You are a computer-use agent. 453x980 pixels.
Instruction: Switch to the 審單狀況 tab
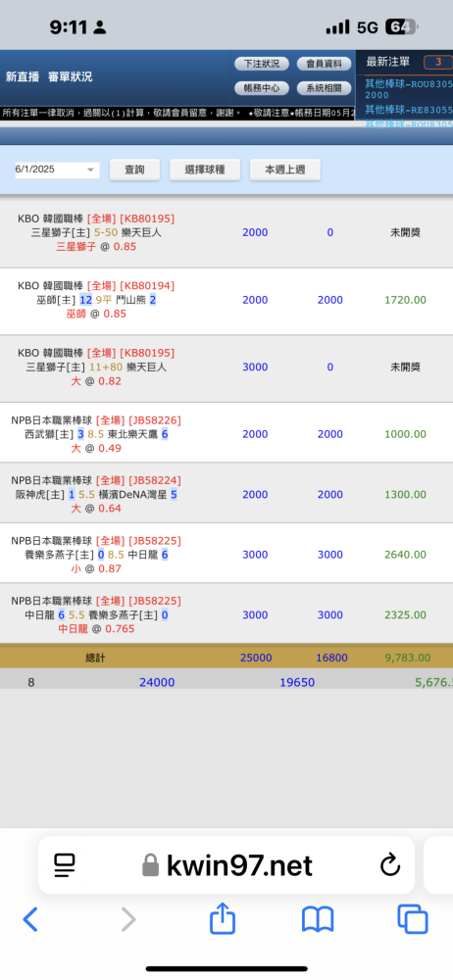point(70,76)
